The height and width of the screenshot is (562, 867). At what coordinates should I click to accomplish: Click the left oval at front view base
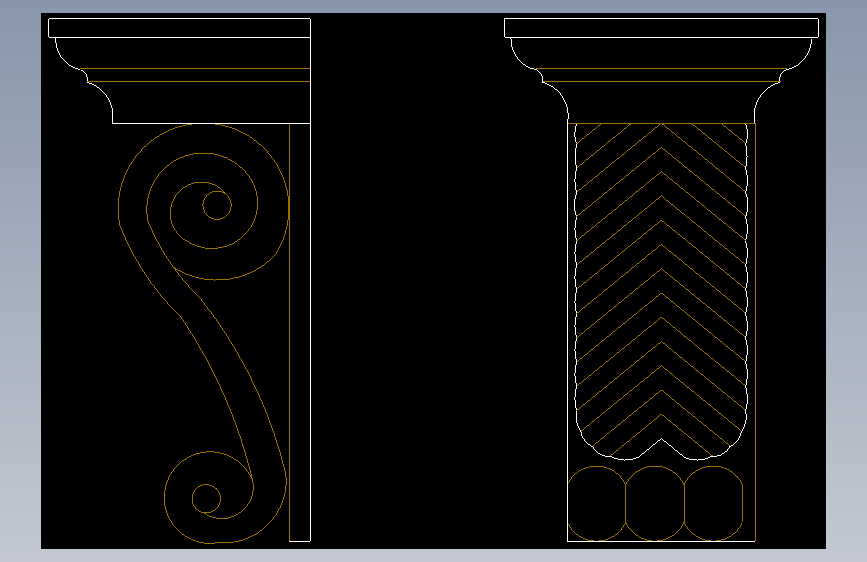[x=597, y=503]
